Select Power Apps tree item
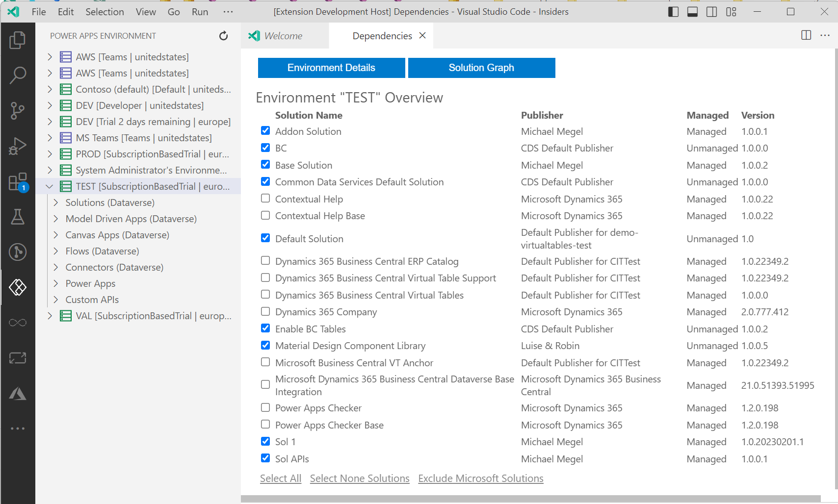 click(x=138, y=283)
